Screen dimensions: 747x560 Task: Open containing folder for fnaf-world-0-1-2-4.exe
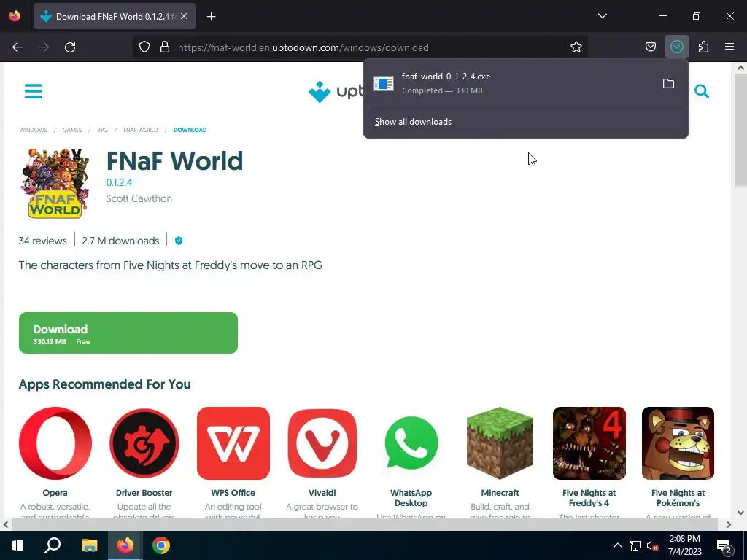tap(668, 84)
